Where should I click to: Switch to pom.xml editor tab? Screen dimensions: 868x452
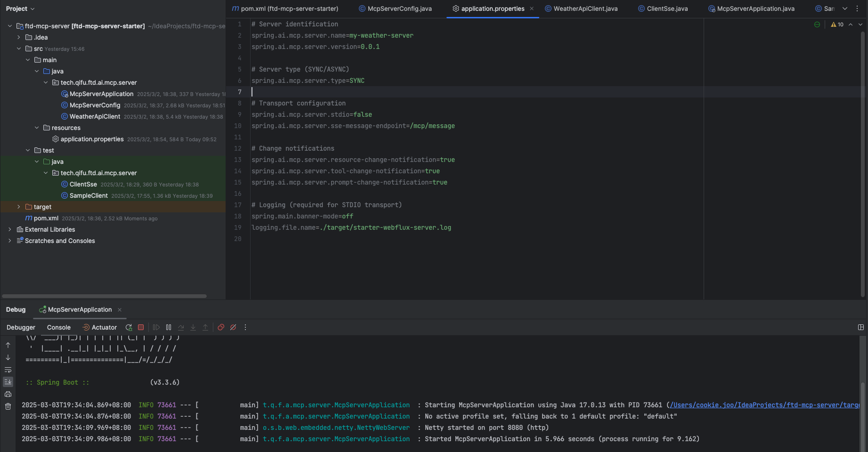[x=285, y=8]
